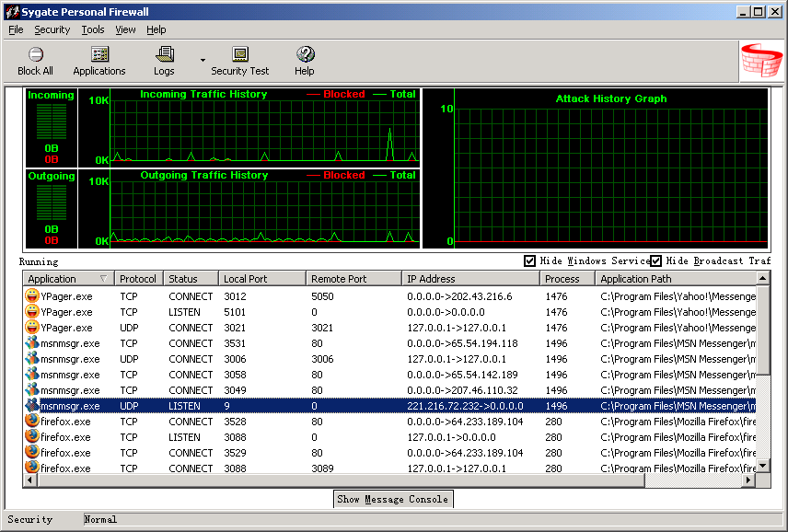
Task: Select msnmsgr.exe icon on port 3006 row
Action: tap(31, 359)
